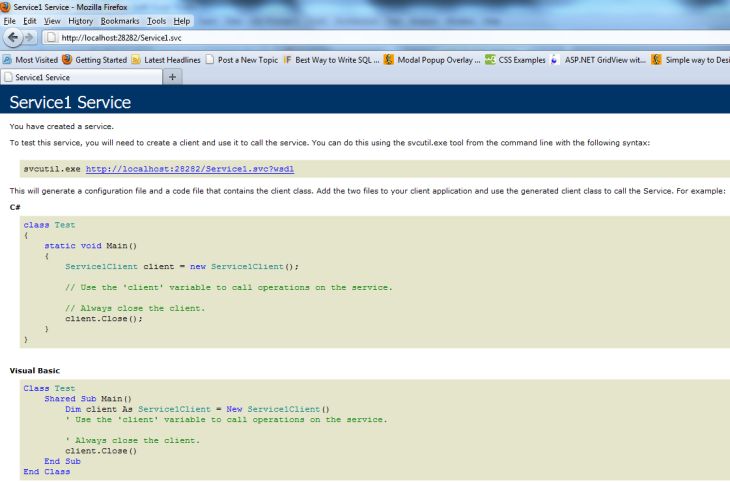Select the Service1 Service tab
Image resolution: width=730 pixels, height=482 pixels.
[81, 77]
